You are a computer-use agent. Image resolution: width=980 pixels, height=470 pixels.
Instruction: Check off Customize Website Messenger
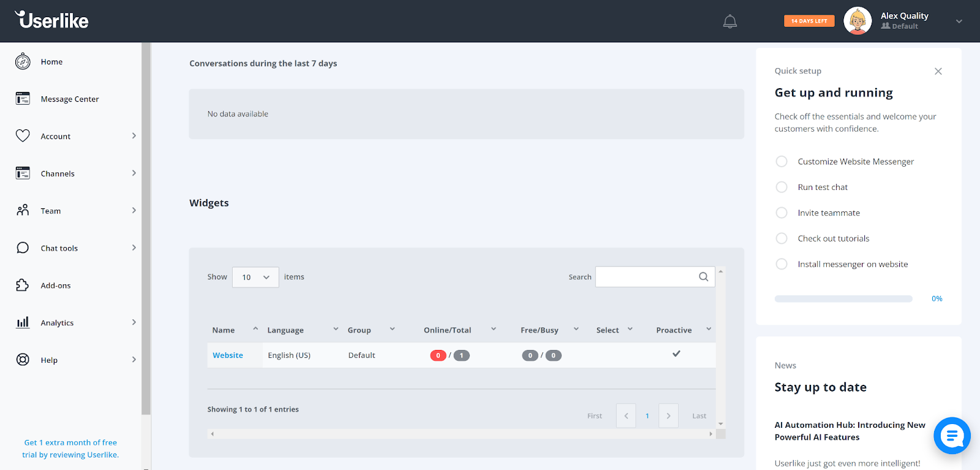[782, 161]
